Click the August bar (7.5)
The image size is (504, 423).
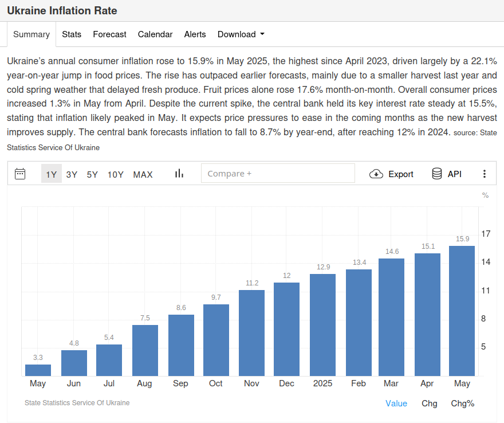[x=145, y=350]
